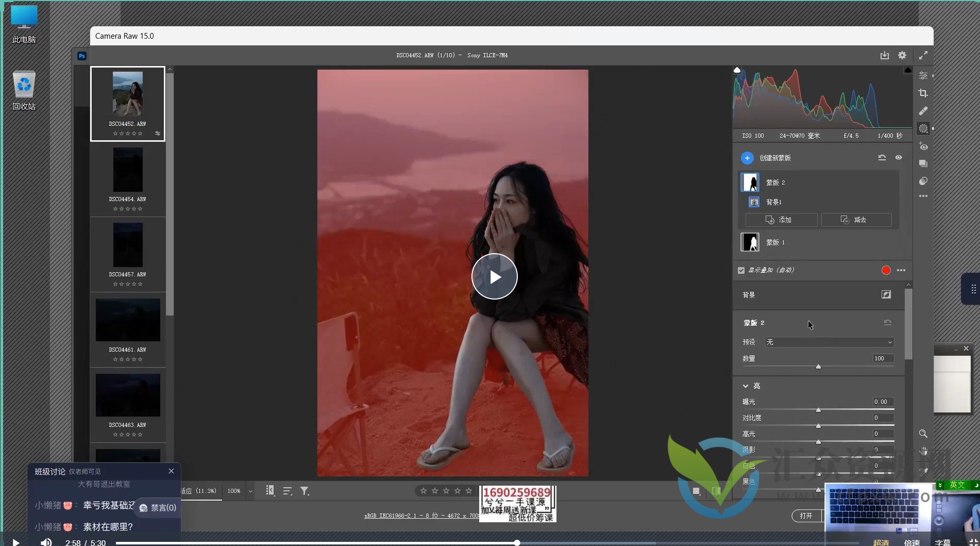Open the 预设 preset dropdown
Viewport: 980px width, 546px height.
click(x=829, y=342)
